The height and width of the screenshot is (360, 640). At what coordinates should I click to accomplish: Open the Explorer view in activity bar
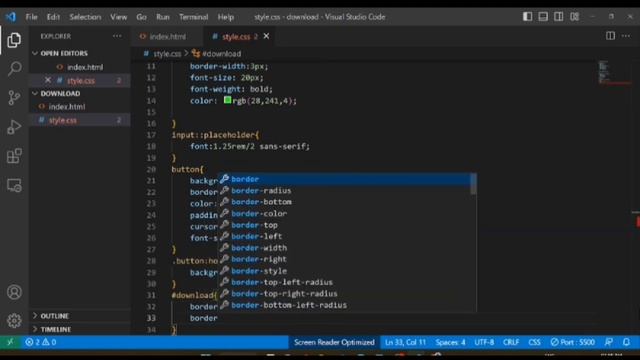pos(14,40)
